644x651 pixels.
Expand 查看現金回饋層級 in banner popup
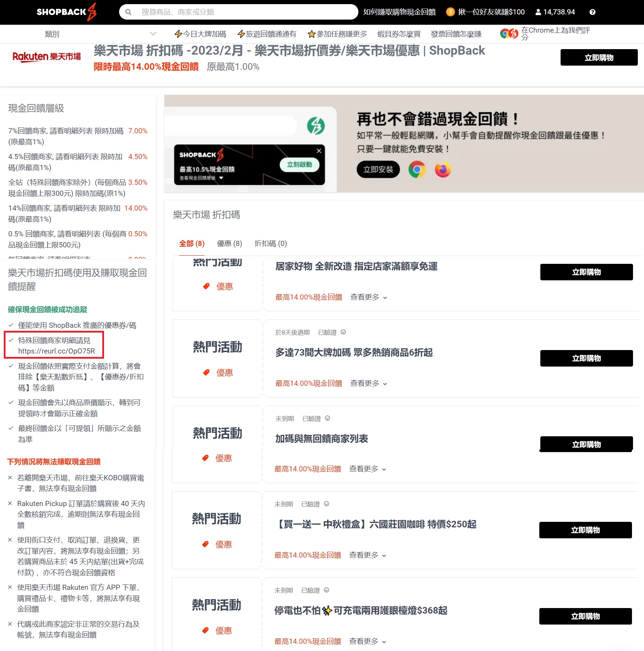(201, 178)
